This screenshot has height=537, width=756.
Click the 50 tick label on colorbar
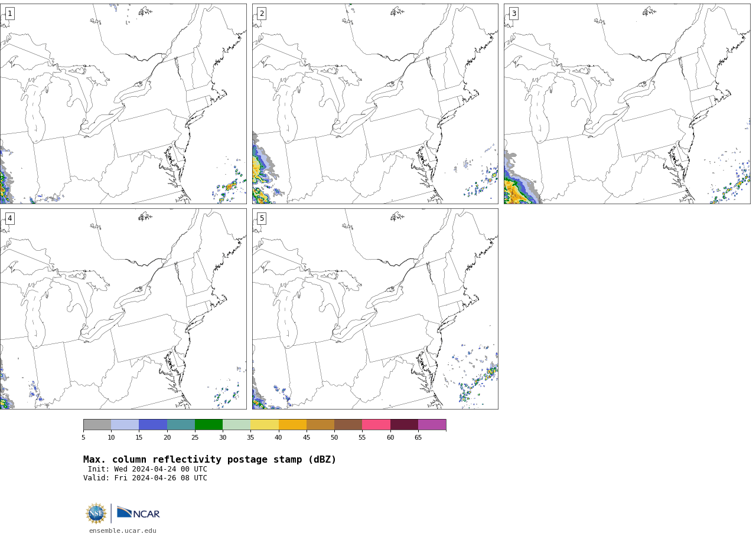pyautogui.click(x=334, y=437)
